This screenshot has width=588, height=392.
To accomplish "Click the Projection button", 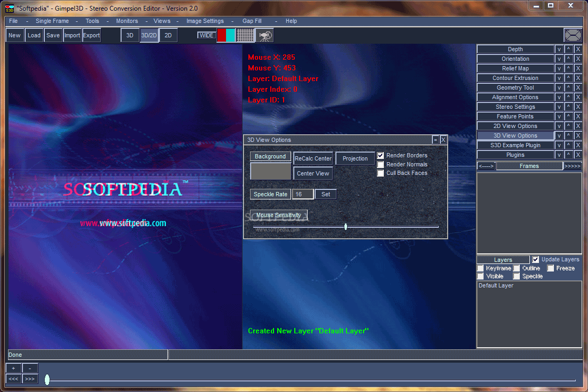I will 355,158.
